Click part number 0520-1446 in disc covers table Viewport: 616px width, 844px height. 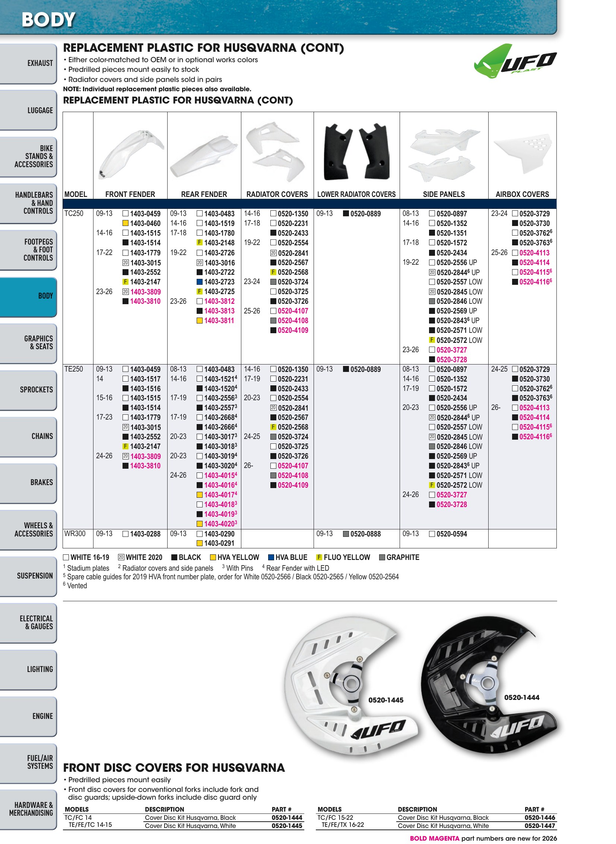point(540,818)
